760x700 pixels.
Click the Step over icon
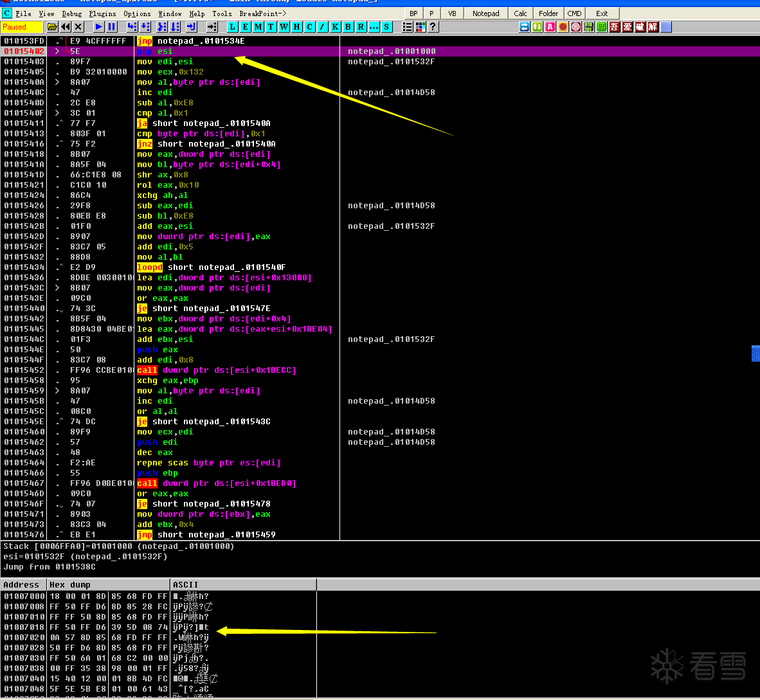click(145, 27)
